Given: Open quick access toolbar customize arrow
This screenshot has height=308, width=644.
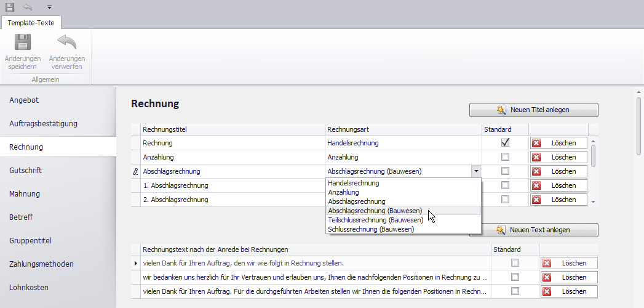Looking at the screenshot, I should (49, 7).
